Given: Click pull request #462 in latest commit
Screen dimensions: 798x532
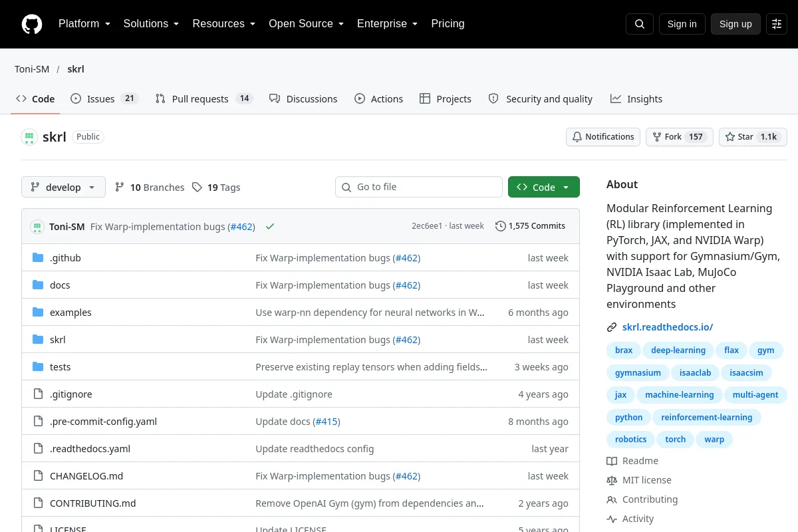Looking at the screenshot, I should tap(241, 227).
